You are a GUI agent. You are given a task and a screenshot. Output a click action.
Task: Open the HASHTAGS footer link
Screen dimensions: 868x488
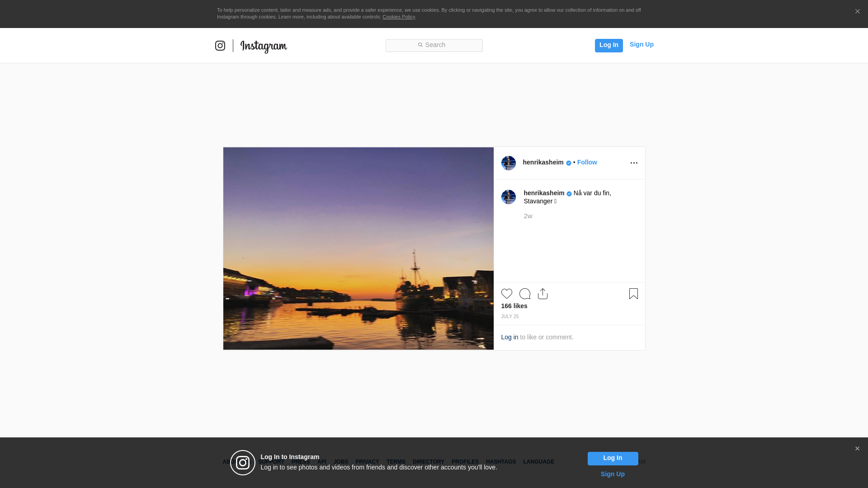click(500, 462)
